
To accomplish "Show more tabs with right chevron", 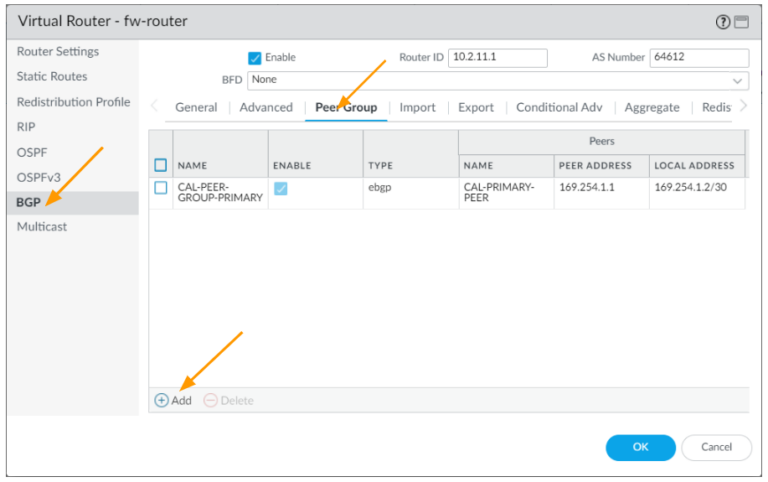I will coord(743,105).
